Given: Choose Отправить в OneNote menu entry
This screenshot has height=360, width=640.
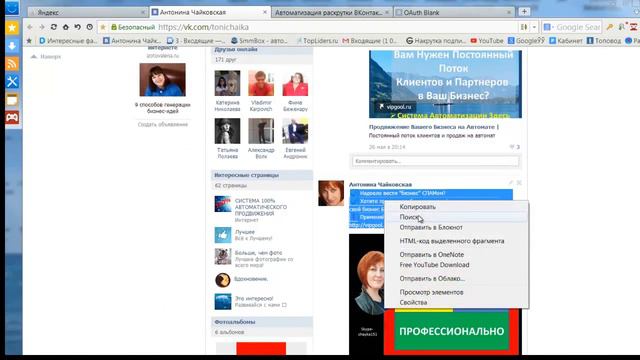Looking at the screenshot, I should (x=456, y=255).
